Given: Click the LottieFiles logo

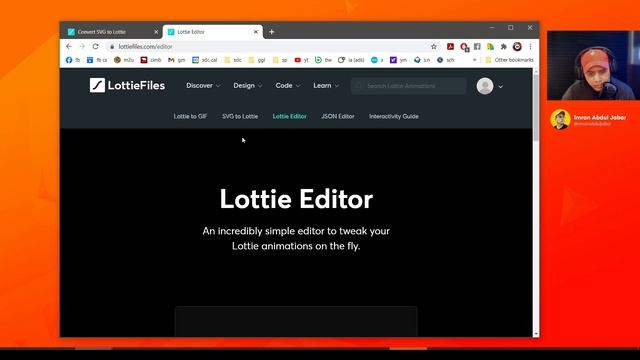Looking at the screenshot, I should 127,85.
